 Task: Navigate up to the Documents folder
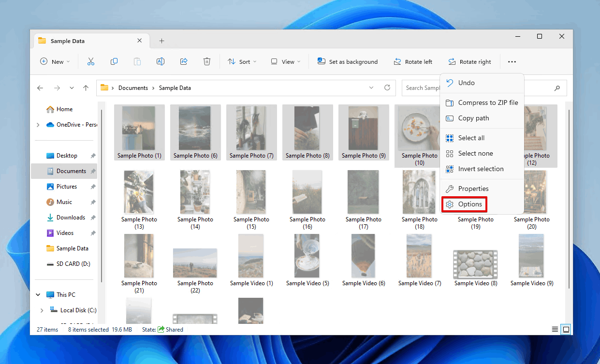pos(86,87)
